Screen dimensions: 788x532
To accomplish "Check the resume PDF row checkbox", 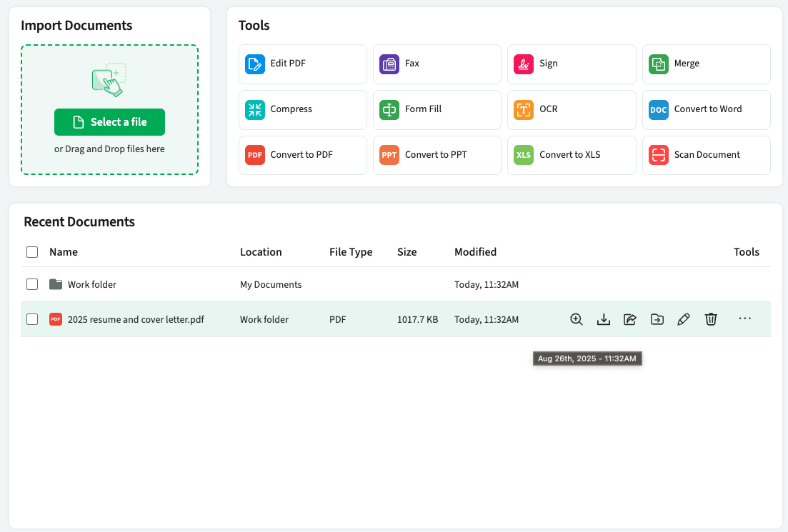I will [32, 319].
